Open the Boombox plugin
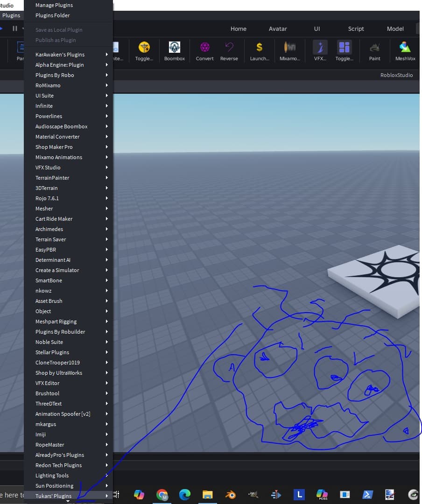 174,51
